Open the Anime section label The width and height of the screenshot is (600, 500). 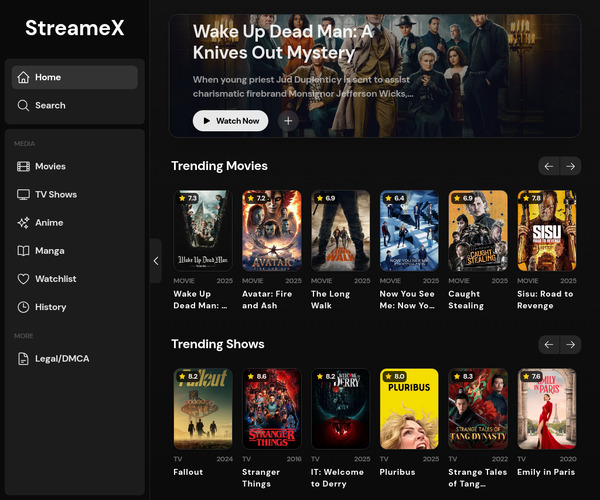tap(49, 223)
